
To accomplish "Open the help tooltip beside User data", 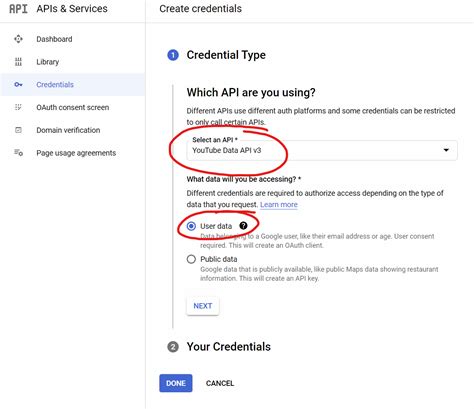I will click(243, 226).
